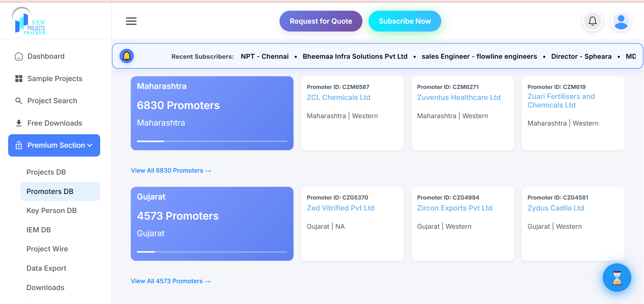
Task: Click Promoter ID: CZG4581 text
Action: (558, 197)
